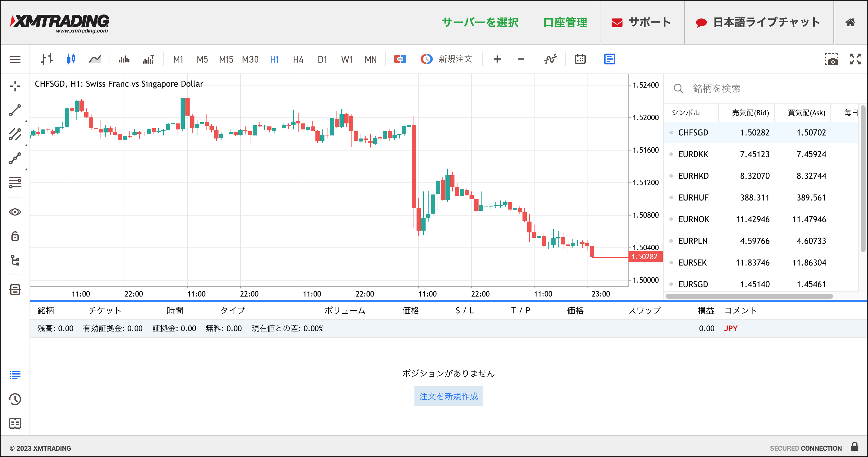Enter fullscreen chart mode
The width and height of the screenshot is (868, 457).
click(x=856, y=59)
